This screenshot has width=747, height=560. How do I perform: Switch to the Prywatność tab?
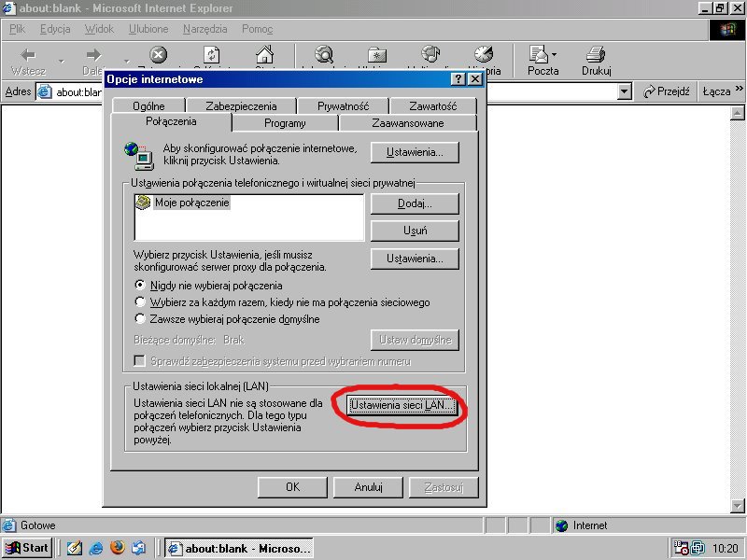[x=343, y=105]
